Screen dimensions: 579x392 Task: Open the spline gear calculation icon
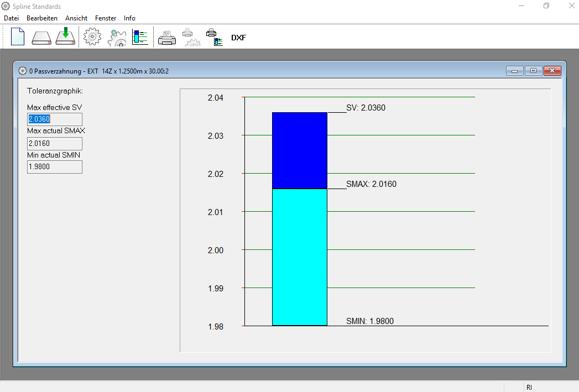click(92, 37)
